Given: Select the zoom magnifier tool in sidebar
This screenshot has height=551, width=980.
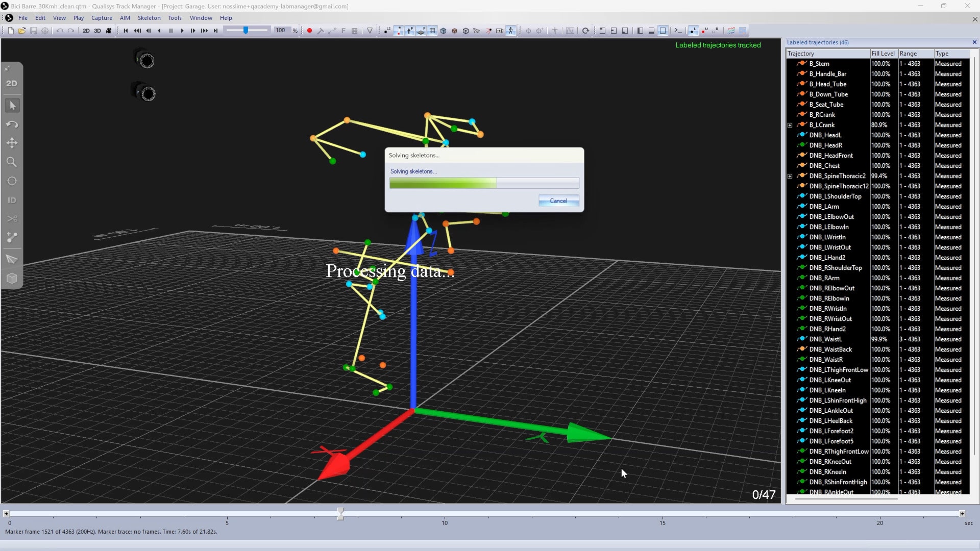Looking at the screenshot, I should click(12, 162).
